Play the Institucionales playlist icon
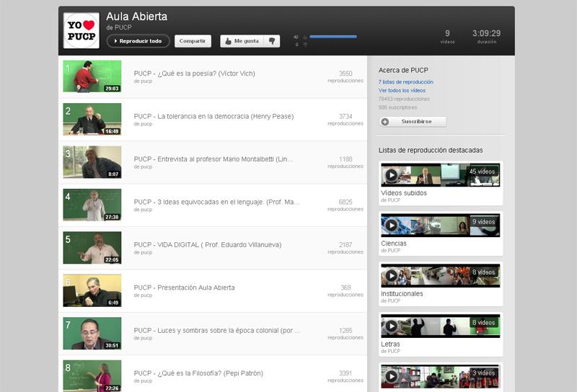Screen dimensions: 577x392 391,276
